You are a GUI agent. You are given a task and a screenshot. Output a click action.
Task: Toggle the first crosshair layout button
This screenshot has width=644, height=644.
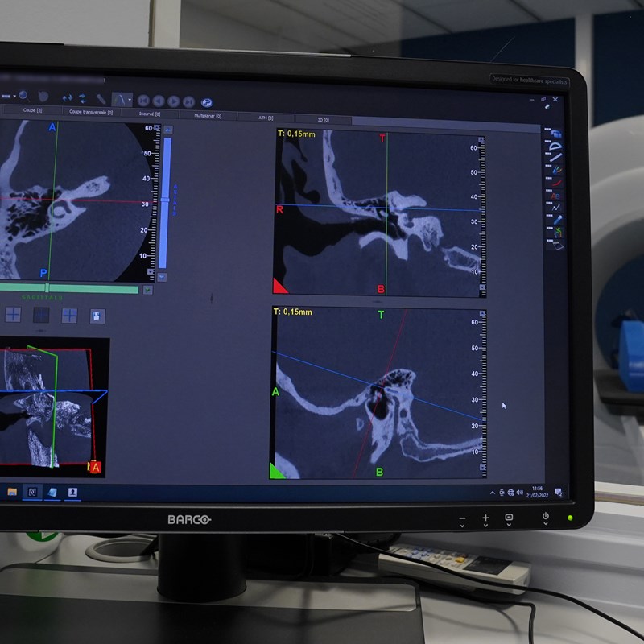(14, 315)
